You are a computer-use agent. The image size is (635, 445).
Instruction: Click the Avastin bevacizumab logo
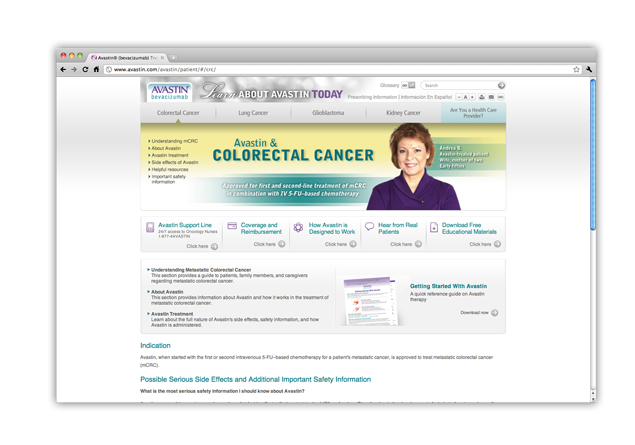(x=170, y=92)
